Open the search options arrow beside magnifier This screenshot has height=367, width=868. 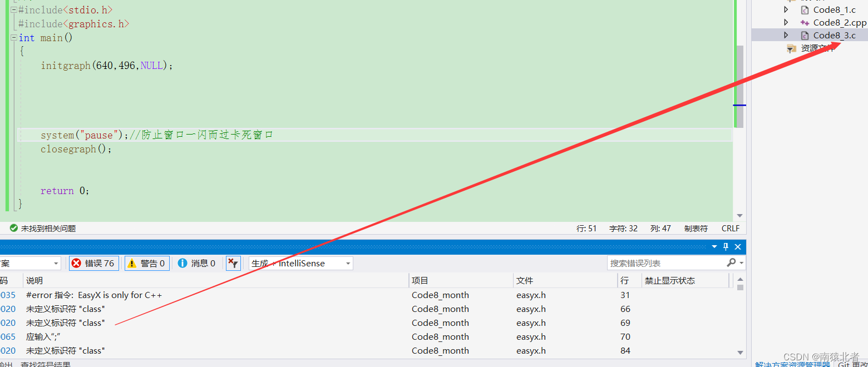coord(742,263)
